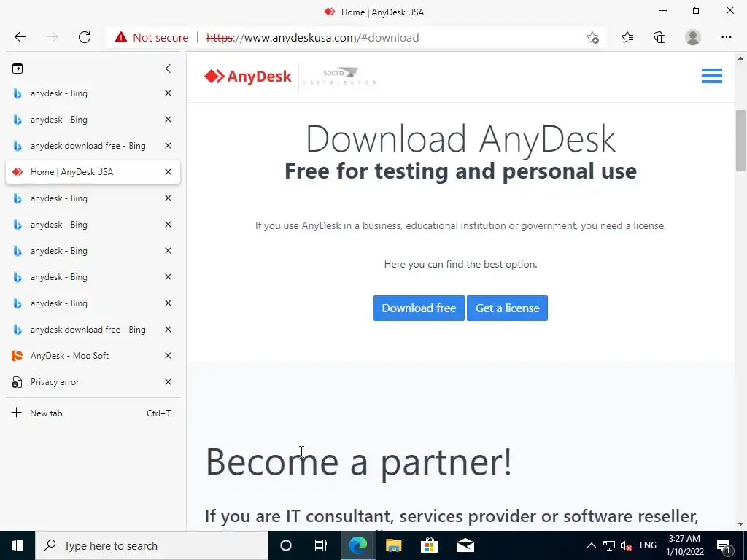Close the first anydesk - Bing tab
Image resolution: width=747 pixels, height=560 pixels.
(168, 93)
